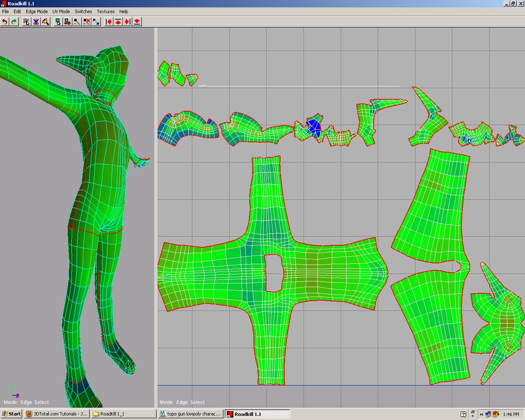Click the leftmost red arrow alignment icon

pos(107,22)
